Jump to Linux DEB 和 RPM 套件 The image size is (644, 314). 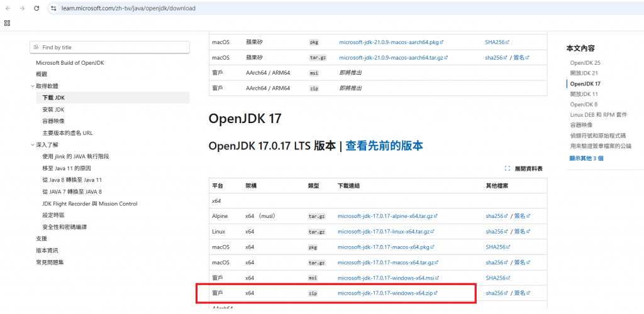tap(599, 115)
